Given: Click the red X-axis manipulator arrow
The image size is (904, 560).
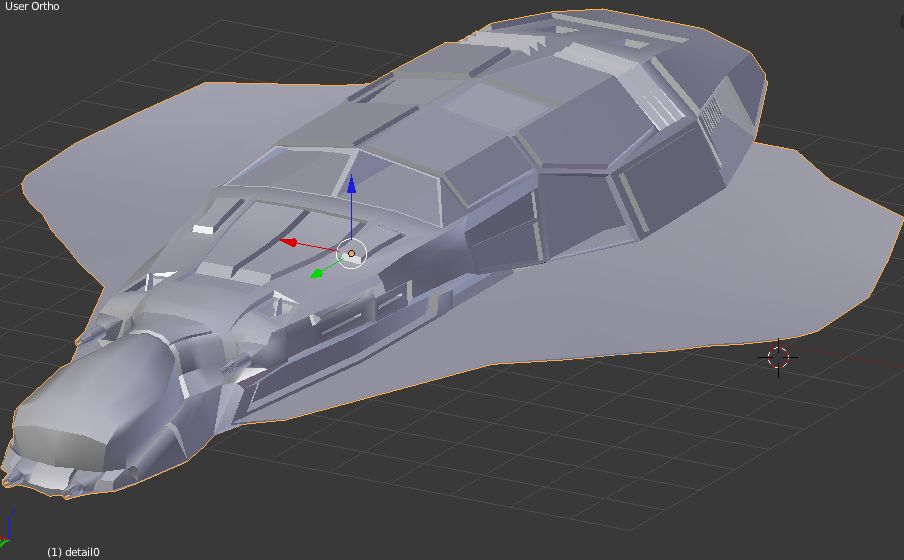Looking at the screenshot, I should tap(289, 242).
